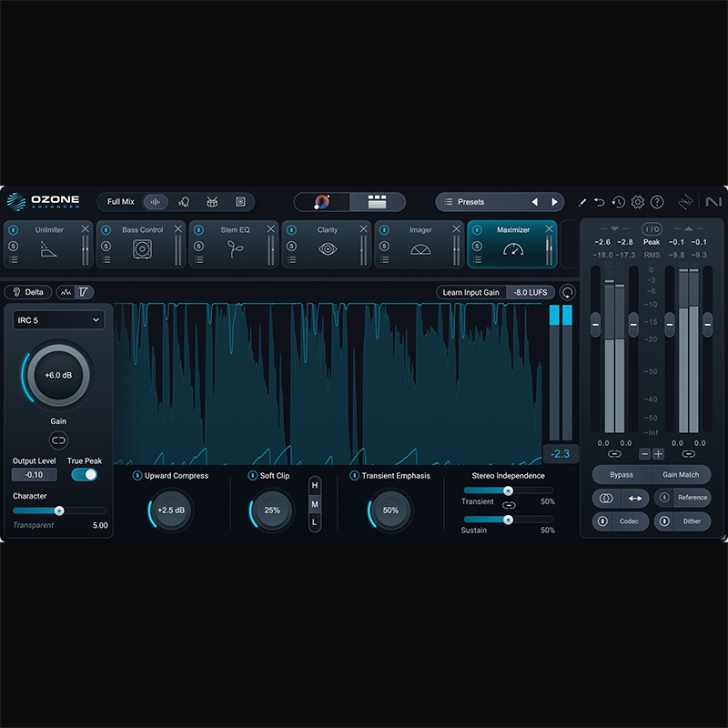Image resolution: width=728 pixels, height=728 pixels.
Task: Click the gain link icon under Gain
Action: (58, 440)
